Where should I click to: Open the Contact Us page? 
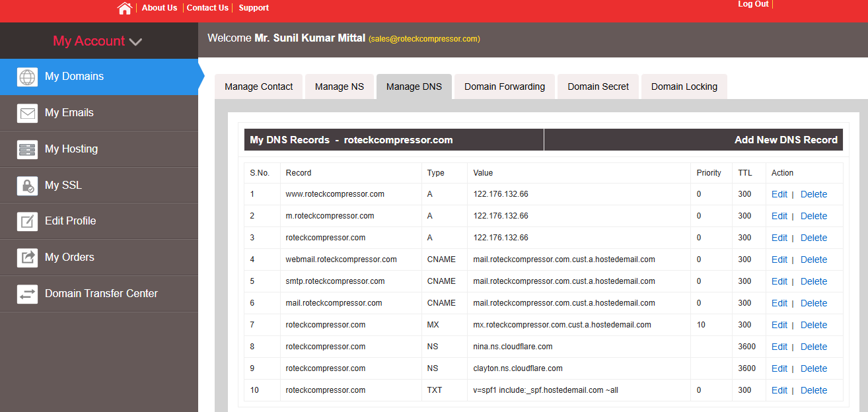(207, 8)
